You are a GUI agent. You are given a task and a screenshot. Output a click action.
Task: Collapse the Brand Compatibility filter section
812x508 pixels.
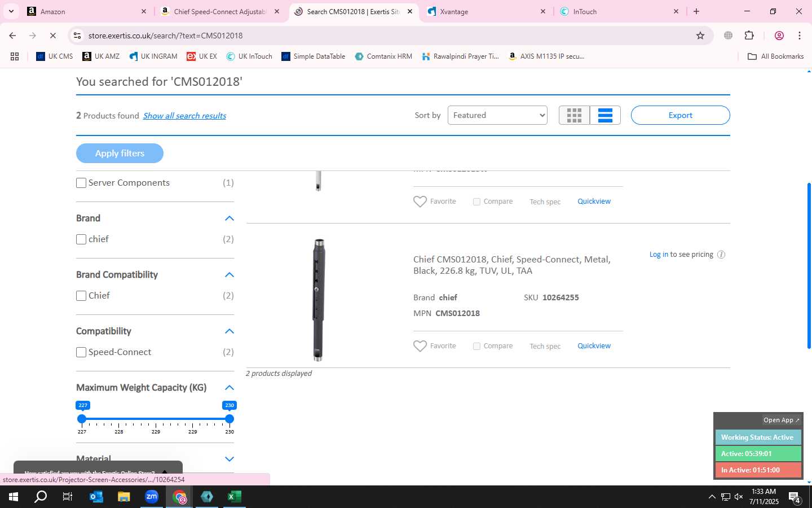click(x=229, y=275)
